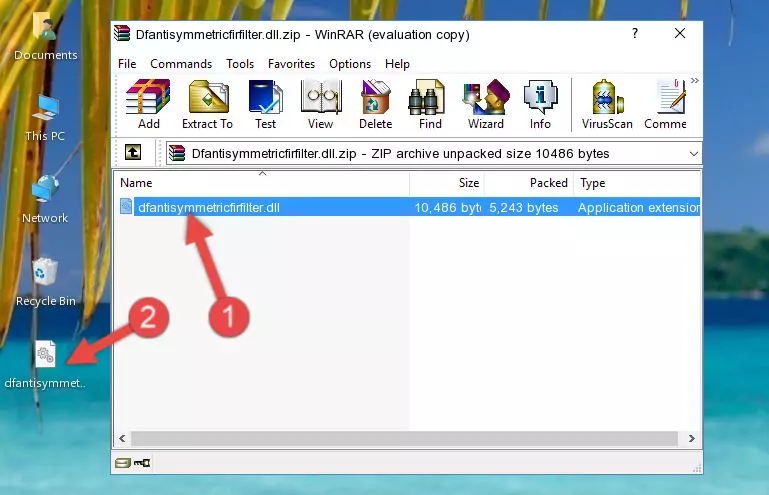Click the horizontal scrollbar right arrow
The image size is (769, 495).
point(692,438)
